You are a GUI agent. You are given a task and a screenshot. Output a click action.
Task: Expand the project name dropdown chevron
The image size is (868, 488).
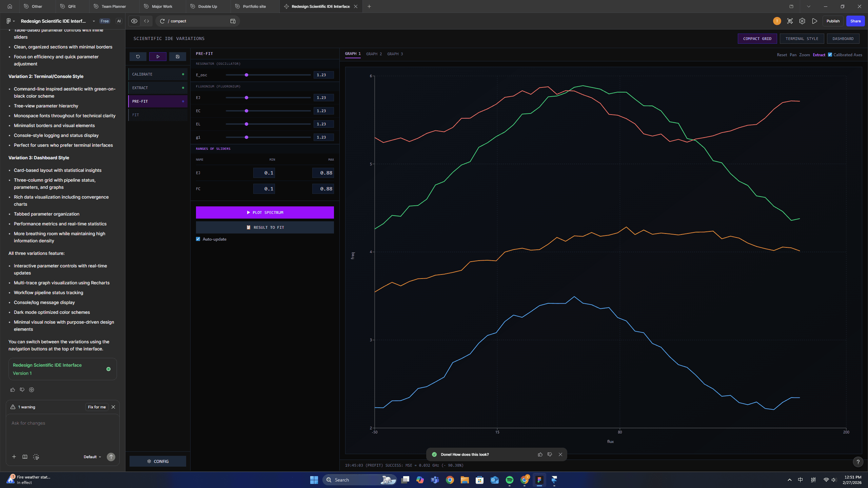94,21
